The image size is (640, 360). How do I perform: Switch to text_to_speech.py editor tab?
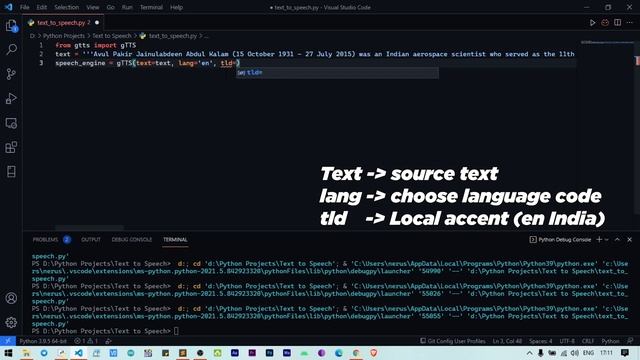(63, 23)
